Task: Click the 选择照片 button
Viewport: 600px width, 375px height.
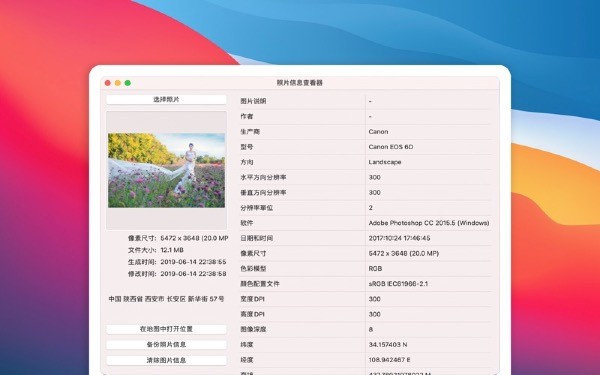Action: (x=166, y=99)
